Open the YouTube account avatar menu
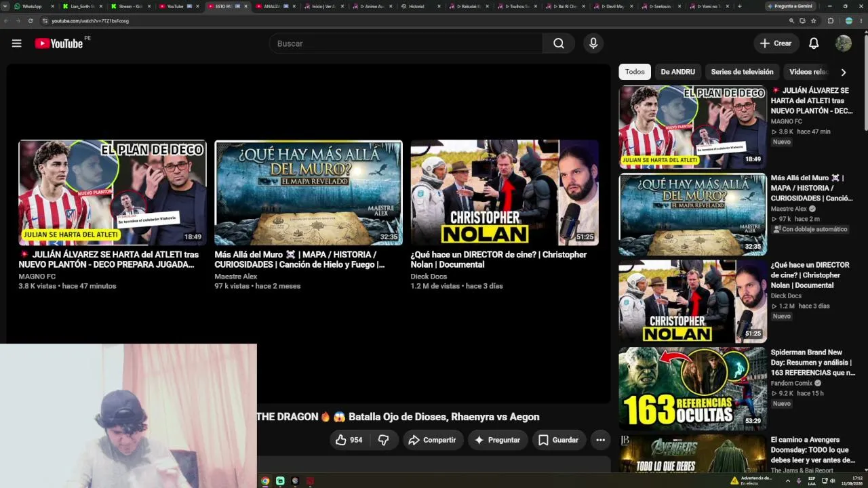The height and width of the screenshot is (488, 868). (x=844, y=43)
